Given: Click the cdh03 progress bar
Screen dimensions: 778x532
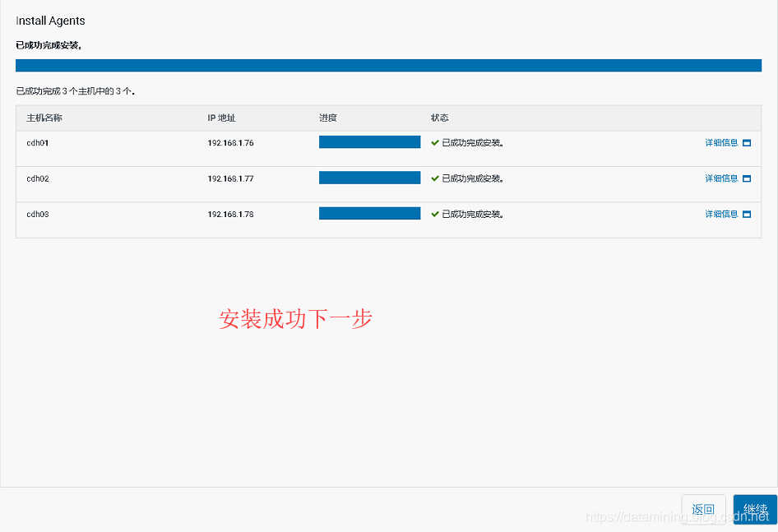Looking at the screenshot, I should point(369,214).
